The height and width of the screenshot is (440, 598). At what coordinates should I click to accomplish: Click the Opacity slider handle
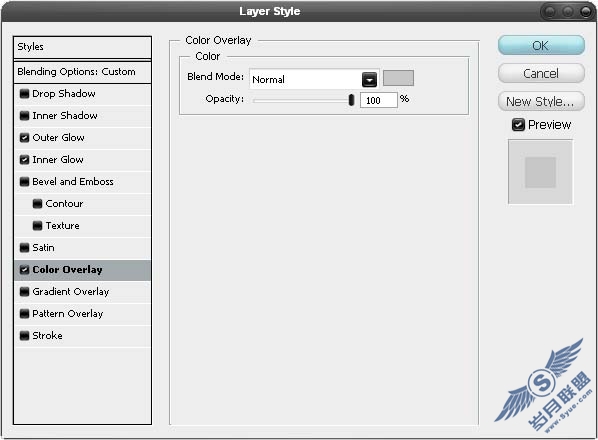351,100
